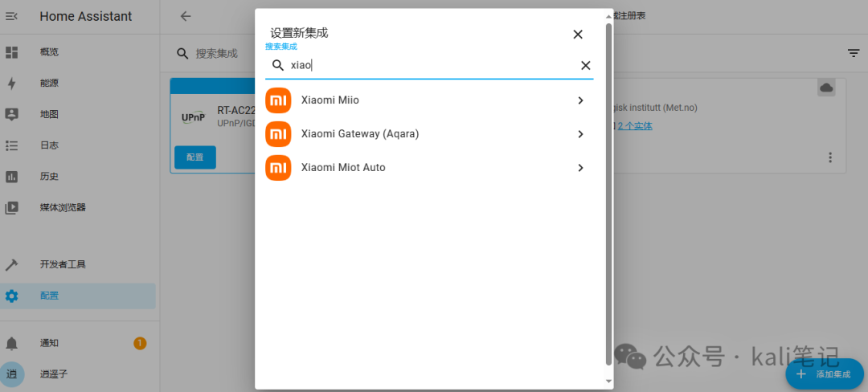Screen dimensions: 868x392
Task: Click the background 搜索集成 search field
Action: point(216,54)
